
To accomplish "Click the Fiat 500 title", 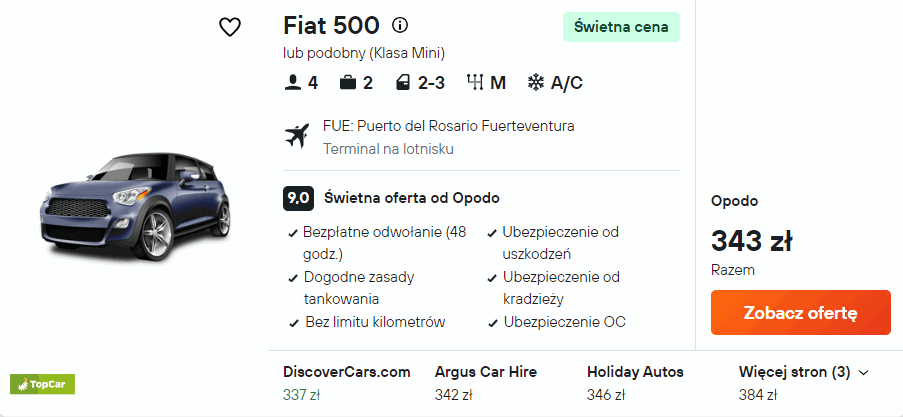I will [331, 26].
